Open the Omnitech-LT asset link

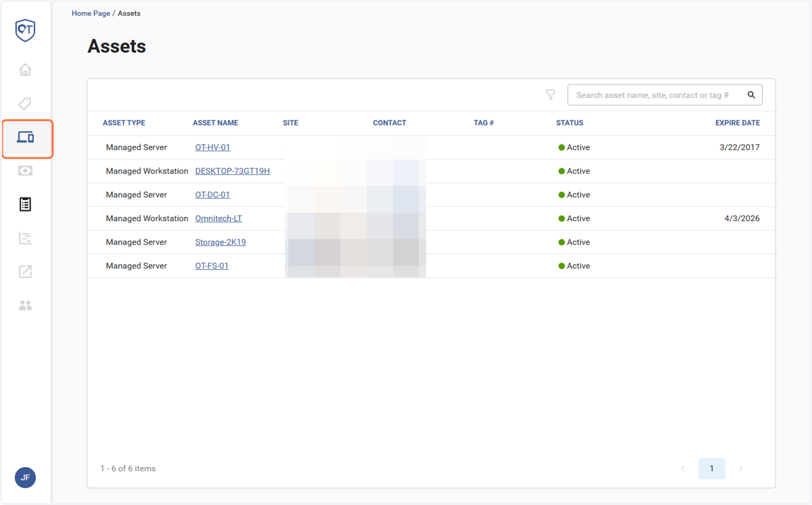[219, 218]
